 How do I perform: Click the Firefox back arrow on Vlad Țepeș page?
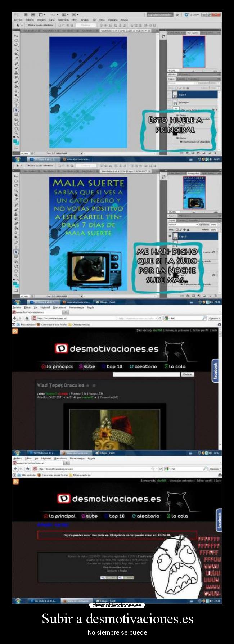pyautogui.click(x=15, y=318)
